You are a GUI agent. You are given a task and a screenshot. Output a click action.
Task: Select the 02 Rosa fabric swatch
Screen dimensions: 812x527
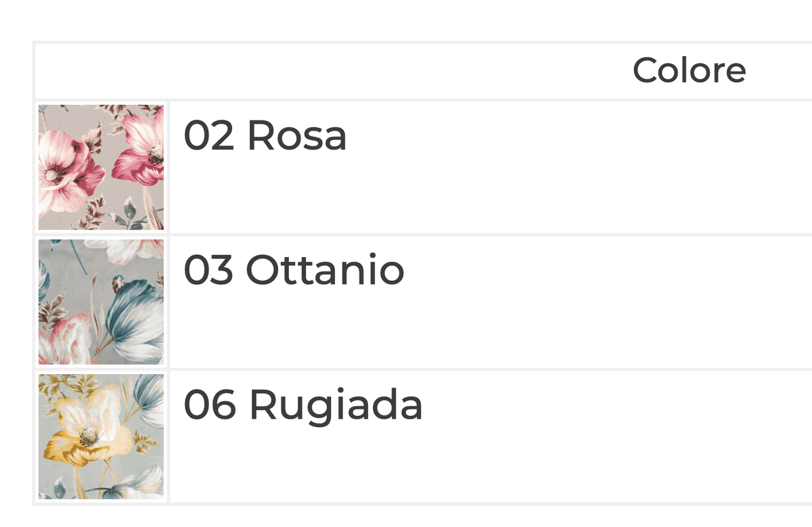(101, 167)
